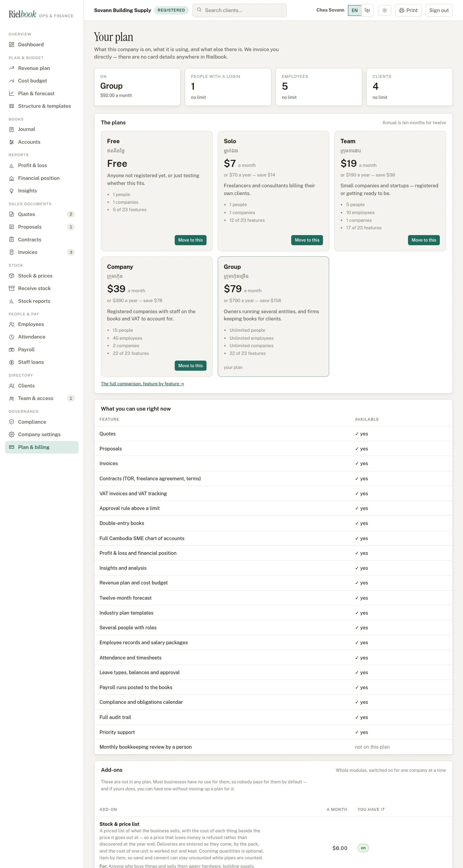This screenshot has width=463, height=868.
Task: Switch language to EN
Action: point(354,10)
